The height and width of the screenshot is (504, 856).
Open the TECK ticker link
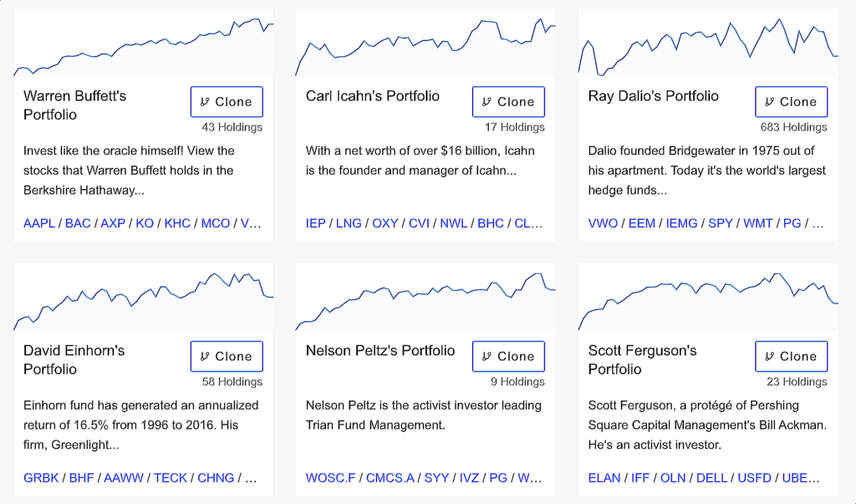point(171,478)
